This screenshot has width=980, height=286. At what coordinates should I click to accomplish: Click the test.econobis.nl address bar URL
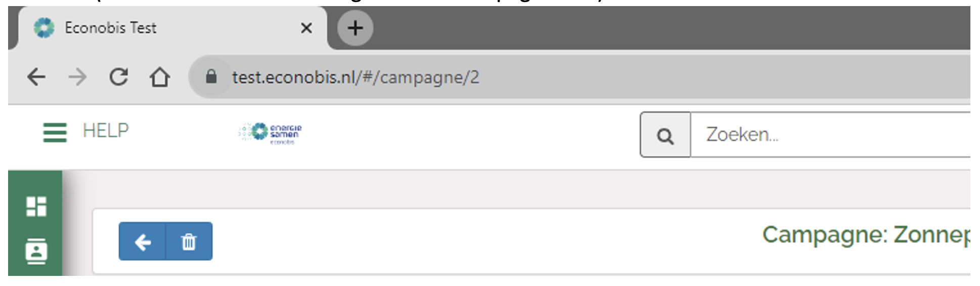(x=355, y=77)
